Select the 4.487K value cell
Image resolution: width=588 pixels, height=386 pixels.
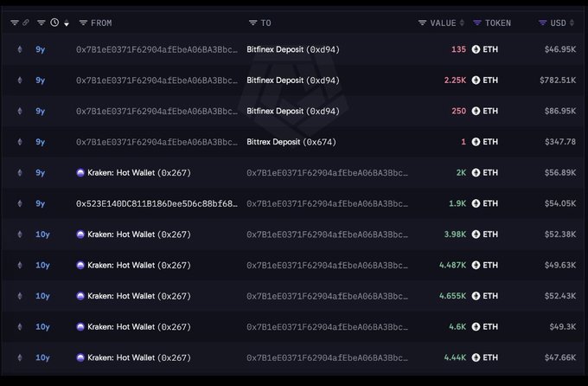452,265
